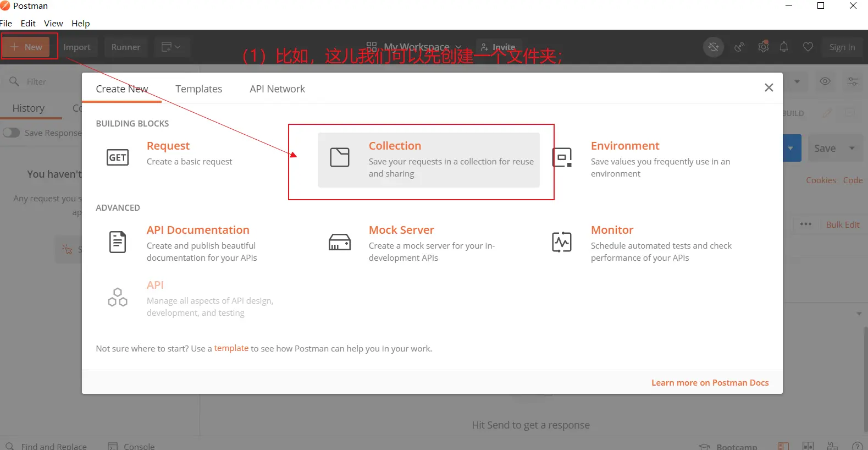Screen dimensions: 868x450
Task: Select the Create New tab
Action: pyautogui.click(x=122, y=89)
